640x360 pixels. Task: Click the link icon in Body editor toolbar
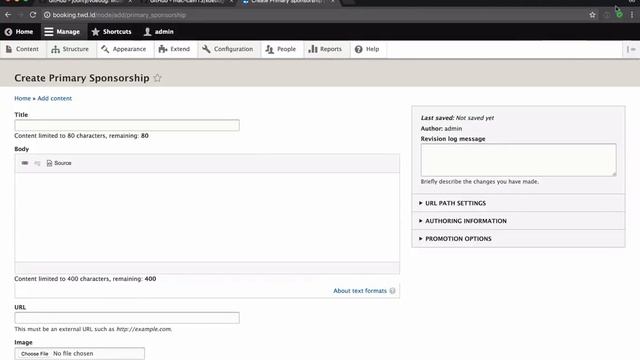25,163
